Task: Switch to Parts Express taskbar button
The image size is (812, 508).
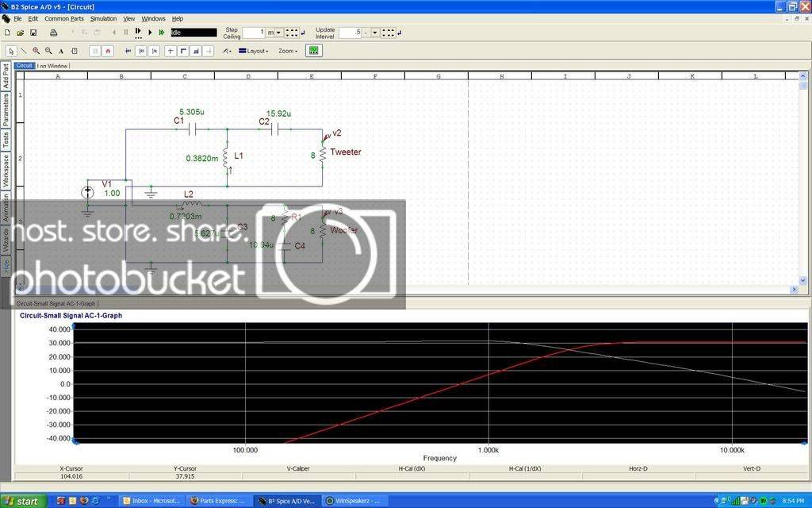Action: pyautogui.click(x=220, y=501)
